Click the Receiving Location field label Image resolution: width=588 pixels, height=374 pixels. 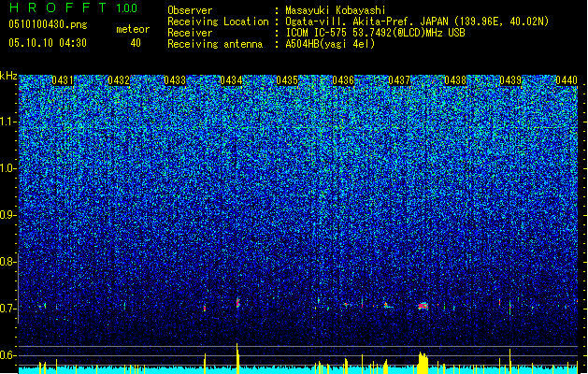tap(218, 22)
